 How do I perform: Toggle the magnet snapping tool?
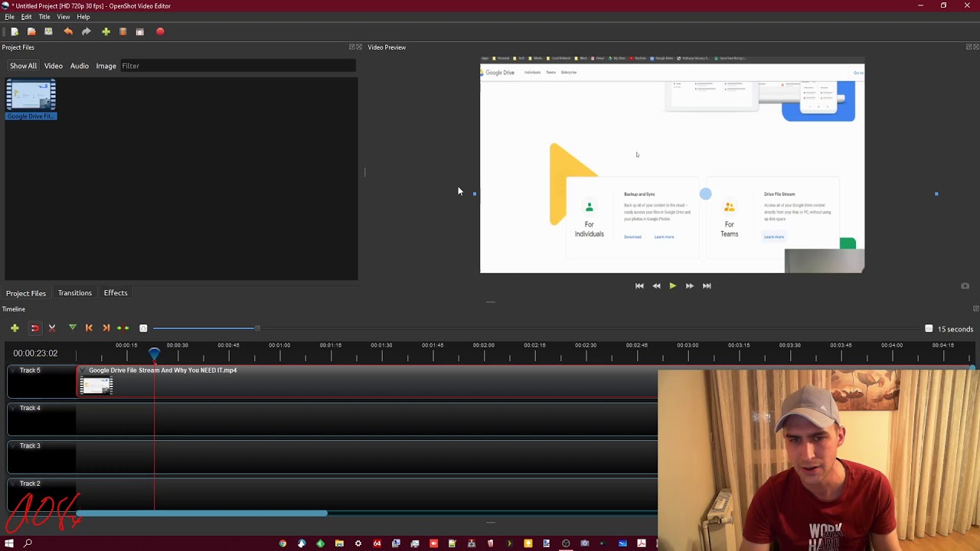[34, 328]
